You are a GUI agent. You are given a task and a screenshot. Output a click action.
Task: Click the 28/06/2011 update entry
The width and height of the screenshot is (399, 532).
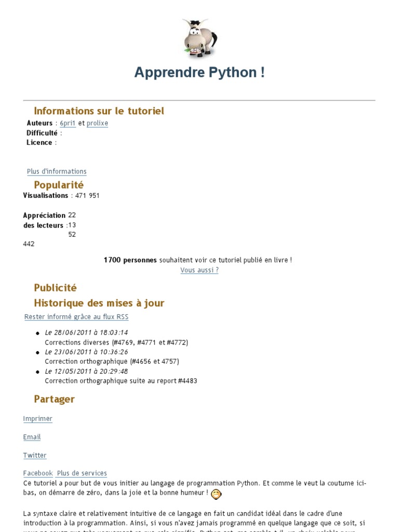pos(86,332)
